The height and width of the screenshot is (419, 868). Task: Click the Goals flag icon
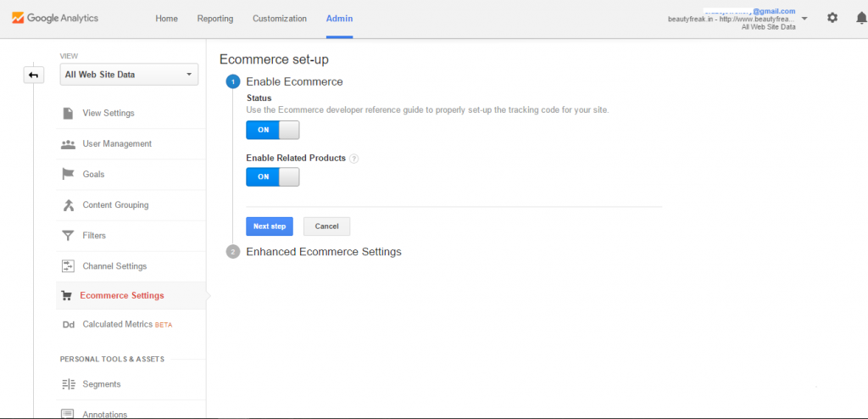click(68, 175)
